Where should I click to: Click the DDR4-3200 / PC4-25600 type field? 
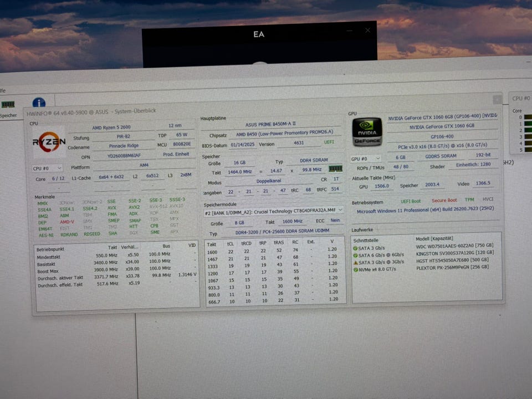coord(282,231)
